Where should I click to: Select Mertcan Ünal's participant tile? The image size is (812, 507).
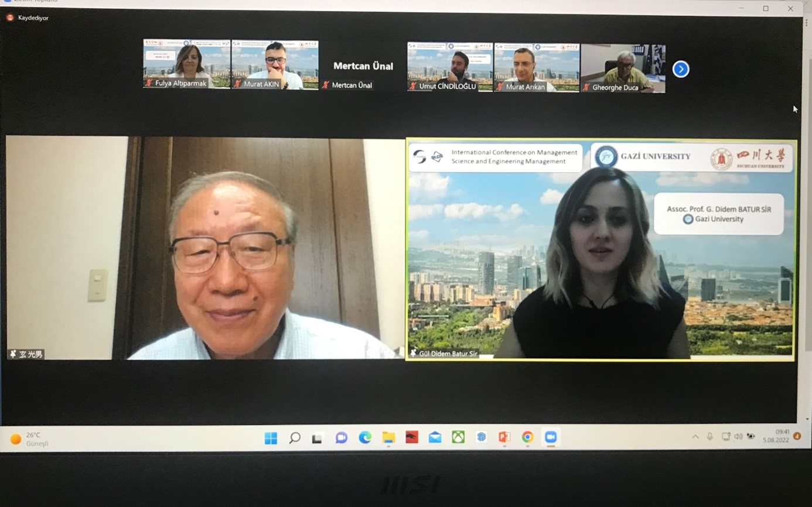click(363, 66)
